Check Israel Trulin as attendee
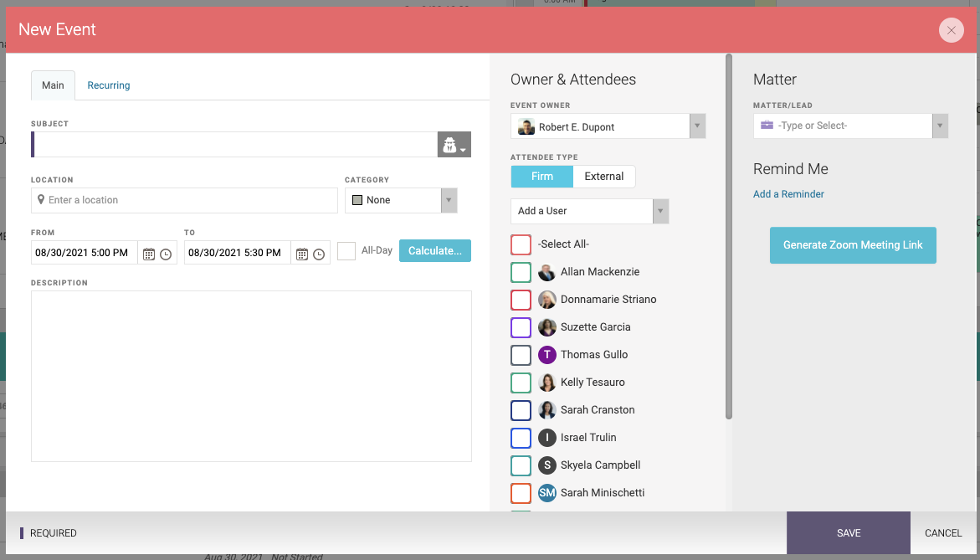Image resolution: width=980 pixels, height=560 pixels. (x=521, y=438)
